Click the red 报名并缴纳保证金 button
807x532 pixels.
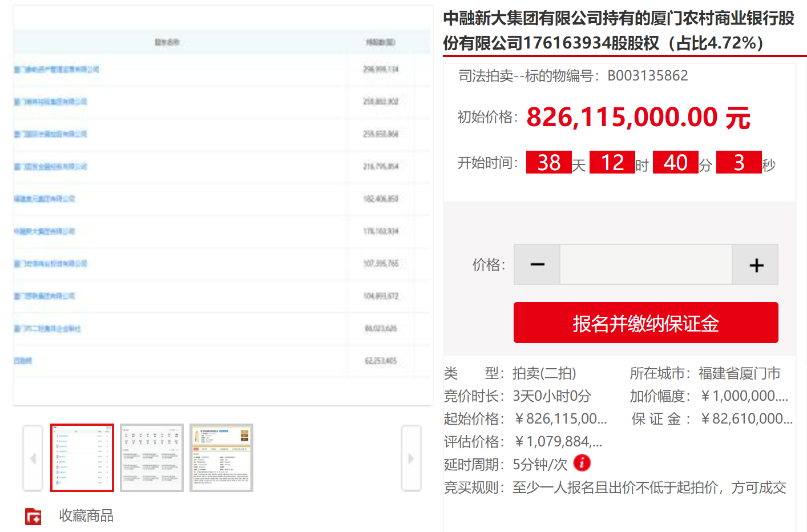645,323
